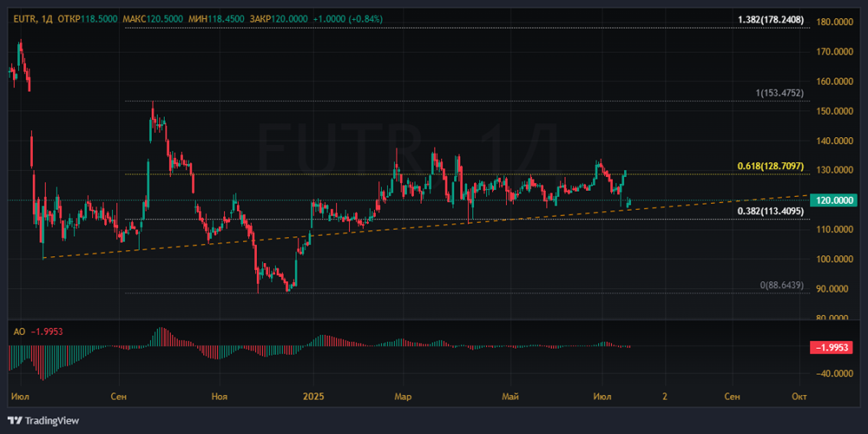Click the red -1.9953 AO value tag
The width and height of the screenshot is (868, 434).
832,348
